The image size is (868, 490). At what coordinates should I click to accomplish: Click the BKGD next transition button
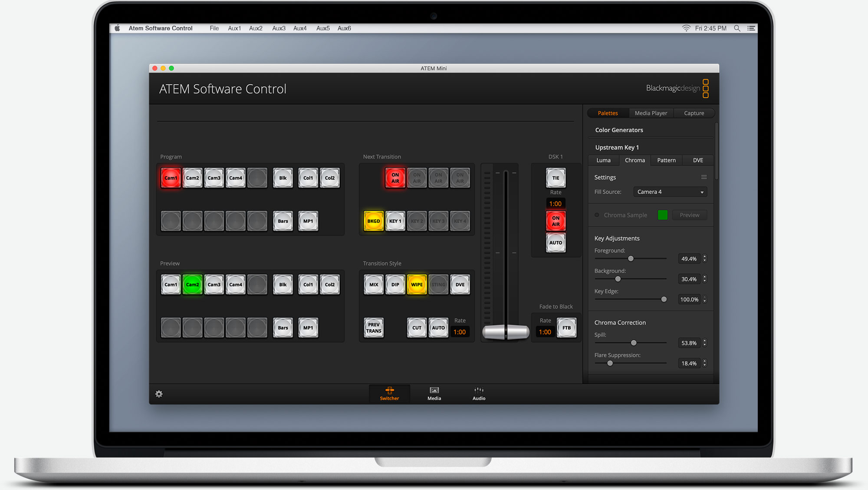tap(373, 221)
